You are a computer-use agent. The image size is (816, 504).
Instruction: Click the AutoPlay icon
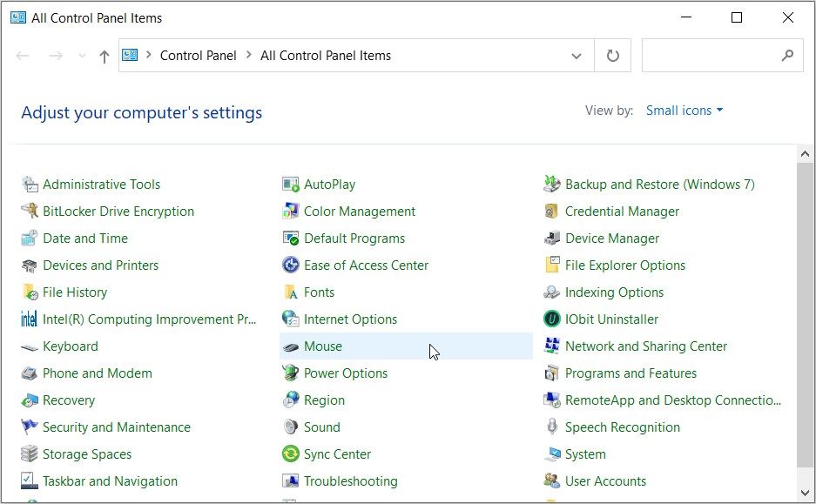pos(291,185)
